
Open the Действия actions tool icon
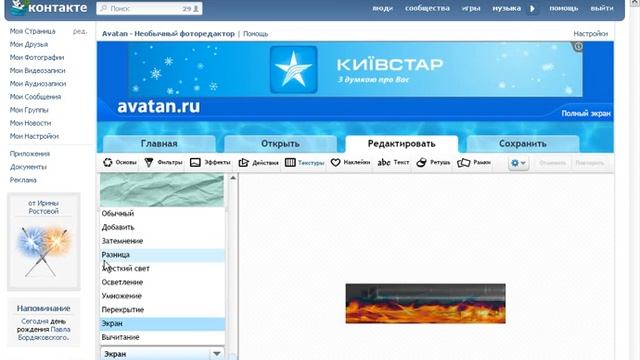[x=244, y=162]
